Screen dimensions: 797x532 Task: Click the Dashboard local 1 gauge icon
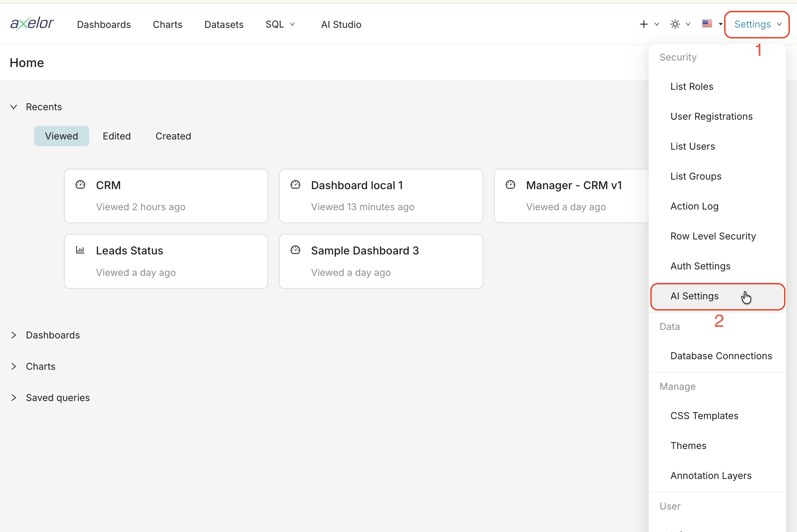[295, 185]
